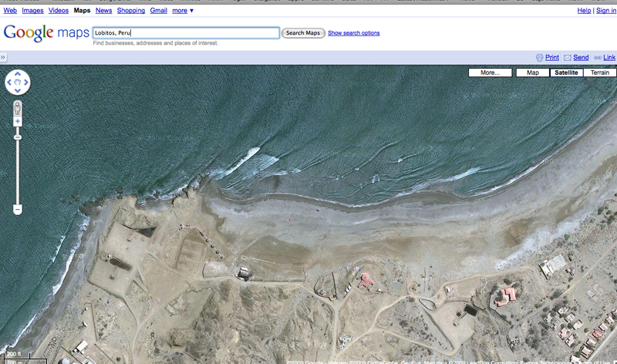Open the More... layers dropdown

tap(490, 72)
